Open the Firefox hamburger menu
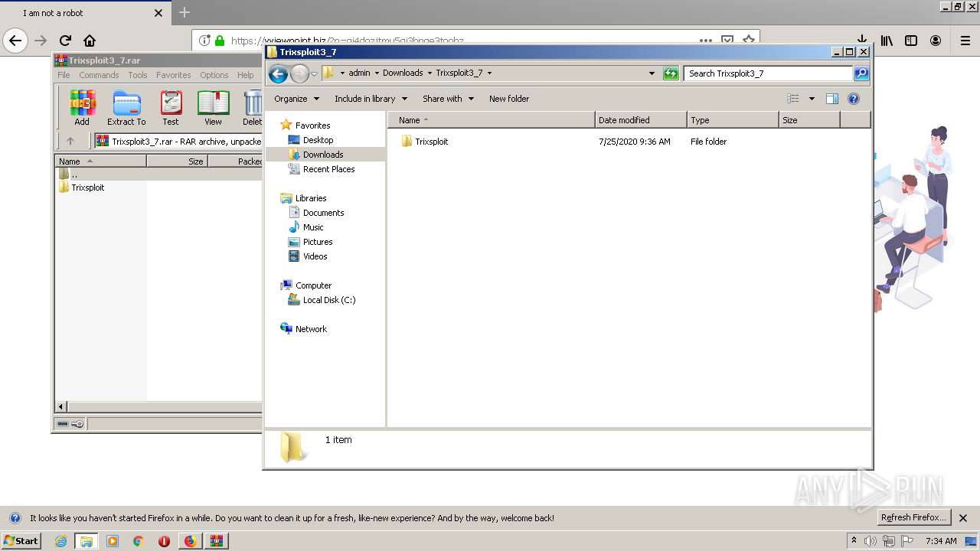Viewport: 980px width, 551px height. coord(965,41)
